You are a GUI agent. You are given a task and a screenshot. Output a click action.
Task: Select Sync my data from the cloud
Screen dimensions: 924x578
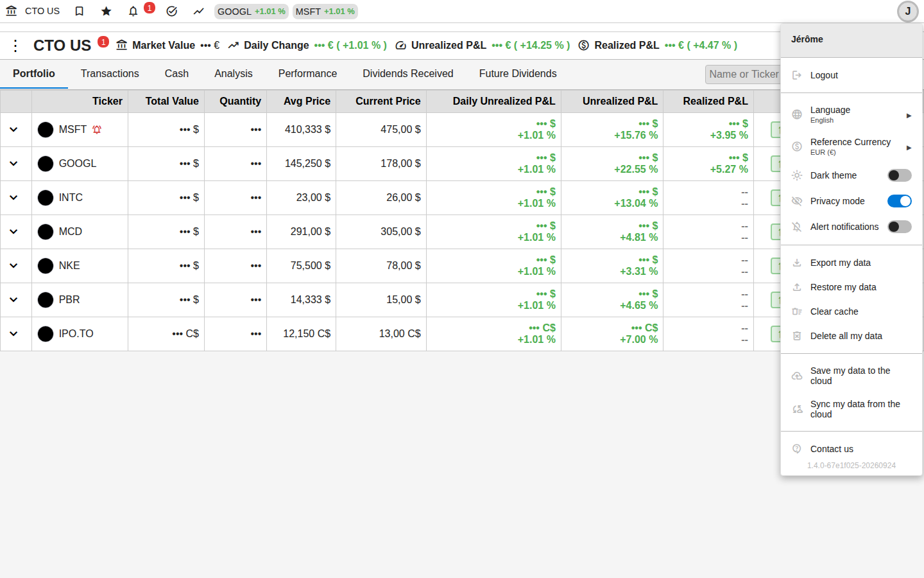851,409
